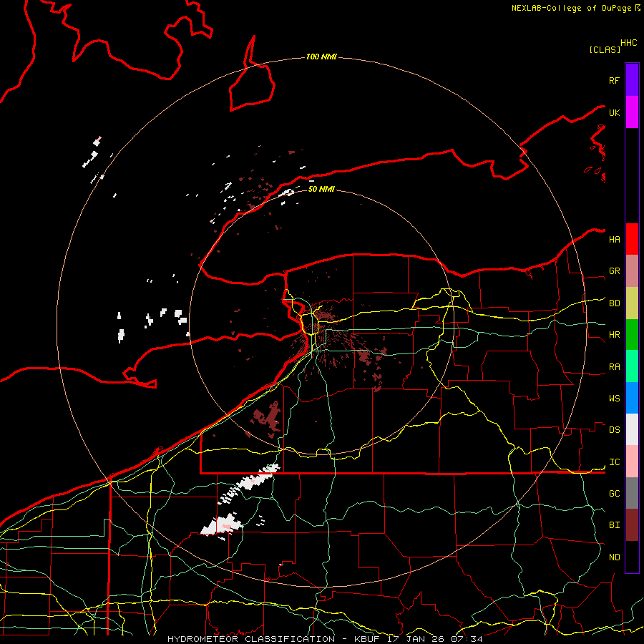The height and width of the screenshot is (644, 644).
Task: Click the ND legend label
Action: (614, 557)
